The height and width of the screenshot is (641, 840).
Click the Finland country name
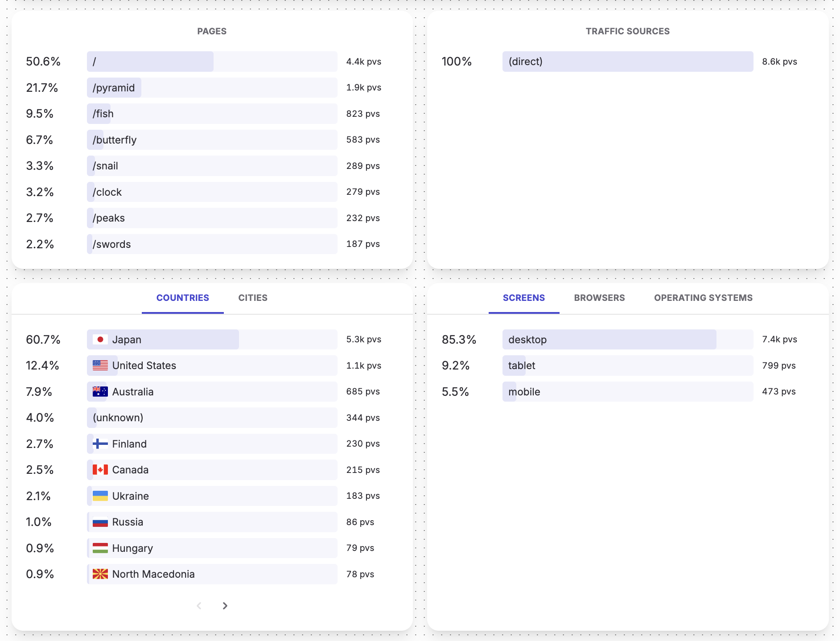129,444
